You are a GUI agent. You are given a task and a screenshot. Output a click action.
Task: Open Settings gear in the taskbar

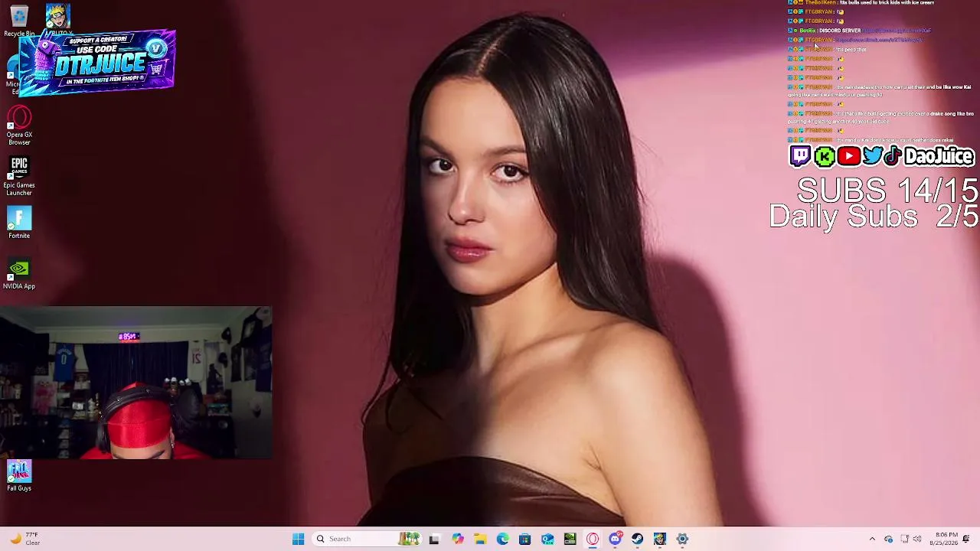pyautogui.click(x=682, y=539)
